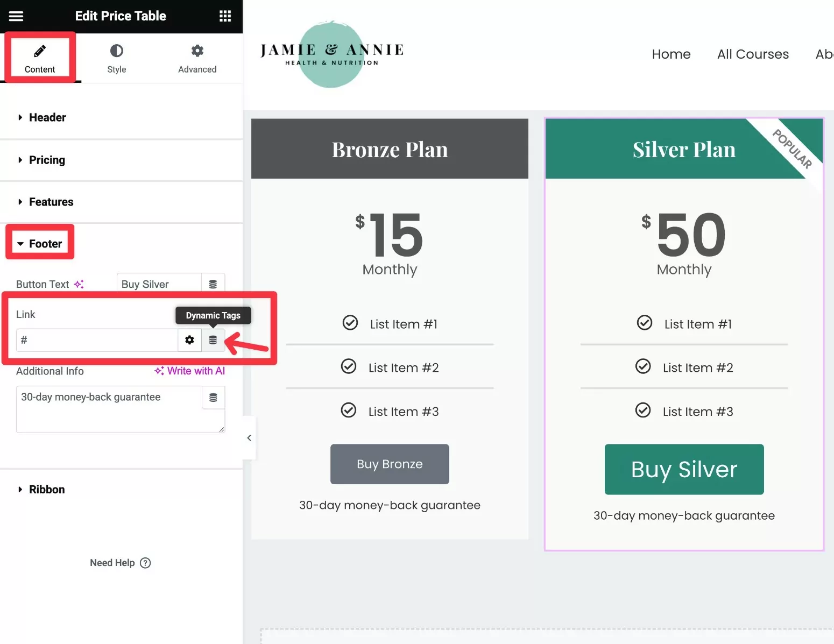Switch to the Style tab
The image size is (834, 644).
(x=116, y=58)
